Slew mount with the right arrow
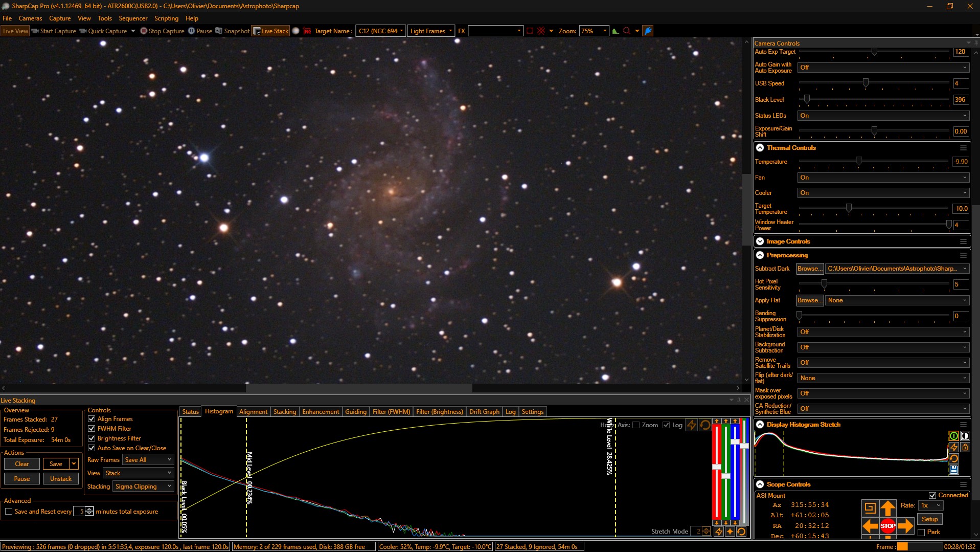 pos(905,525)
